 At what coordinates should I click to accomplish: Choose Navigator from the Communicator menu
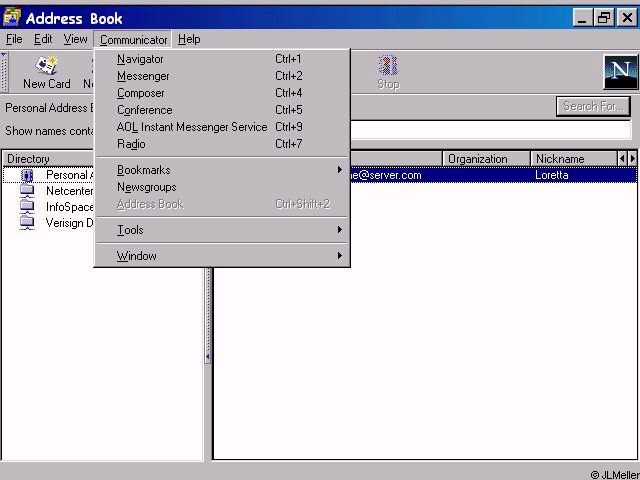(222, 59)
